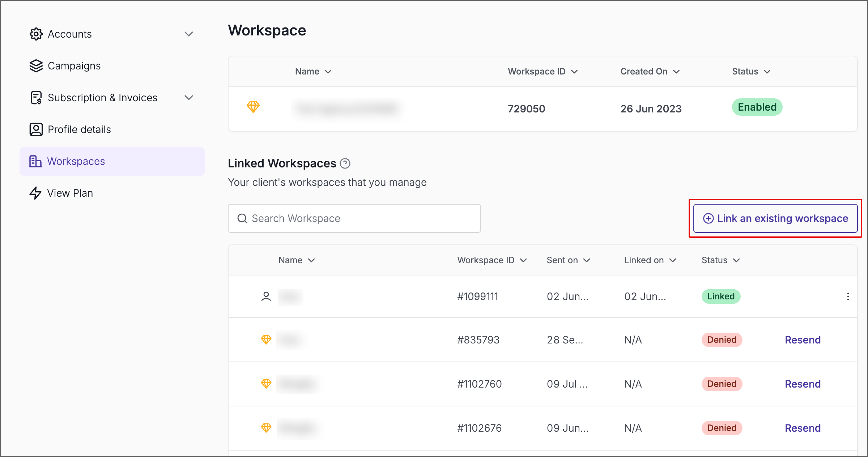The height and width of the screenshot is (457, 868).
Task: Click the user icon on workspace #1099111 row
Action: click(266, 296)
